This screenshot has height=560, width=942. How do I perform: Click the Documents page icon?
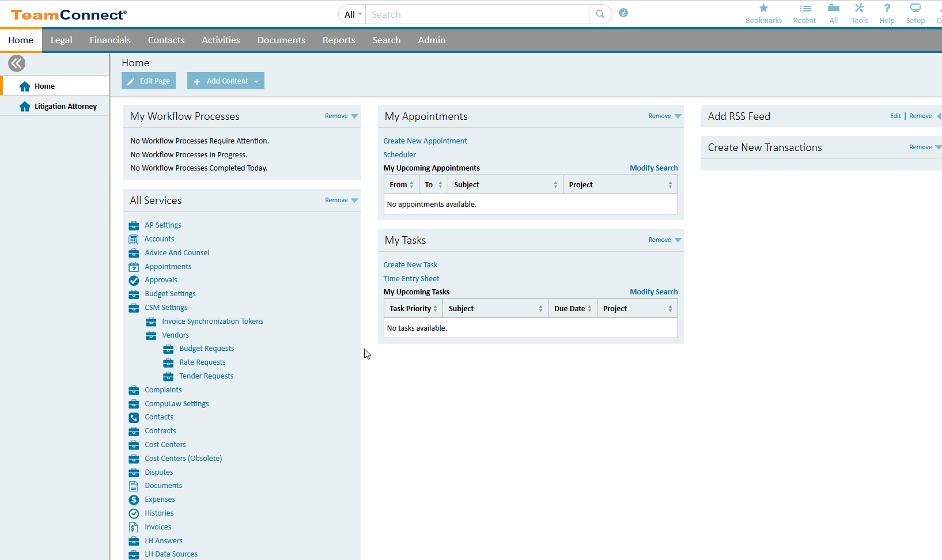134,486
